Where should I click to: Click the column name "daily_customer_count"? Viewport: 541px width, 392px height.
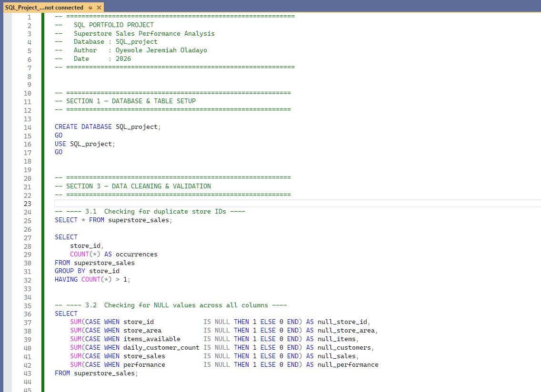161,348
